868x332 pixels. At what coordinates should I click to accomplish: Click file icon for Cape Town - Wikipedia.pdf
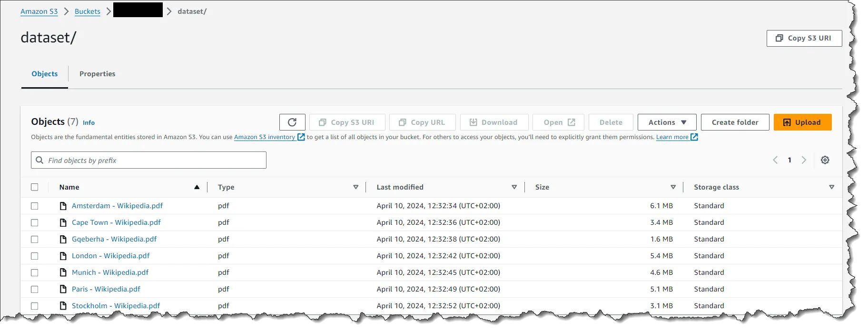pyautogui.click(x=63, y=222)
